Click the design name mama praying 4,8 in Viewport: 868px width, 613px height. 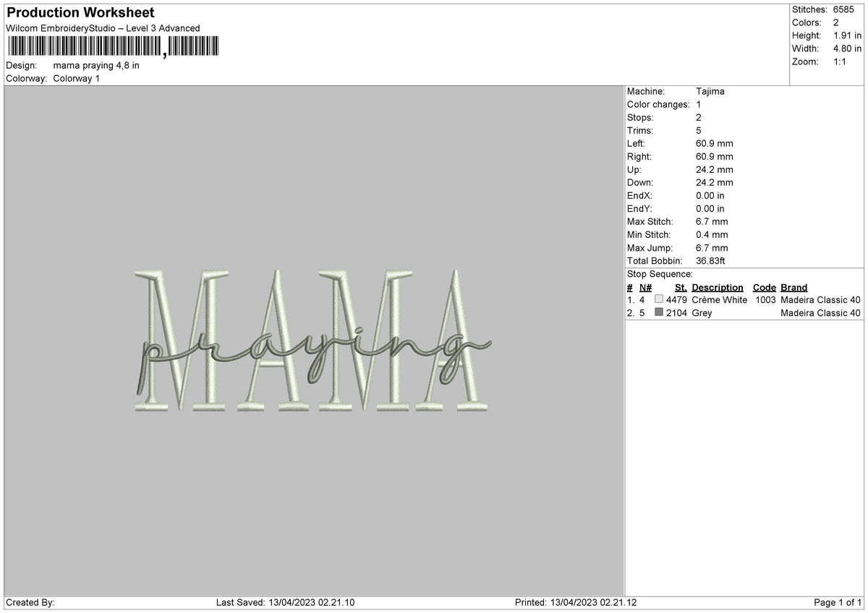click(96, 65)
